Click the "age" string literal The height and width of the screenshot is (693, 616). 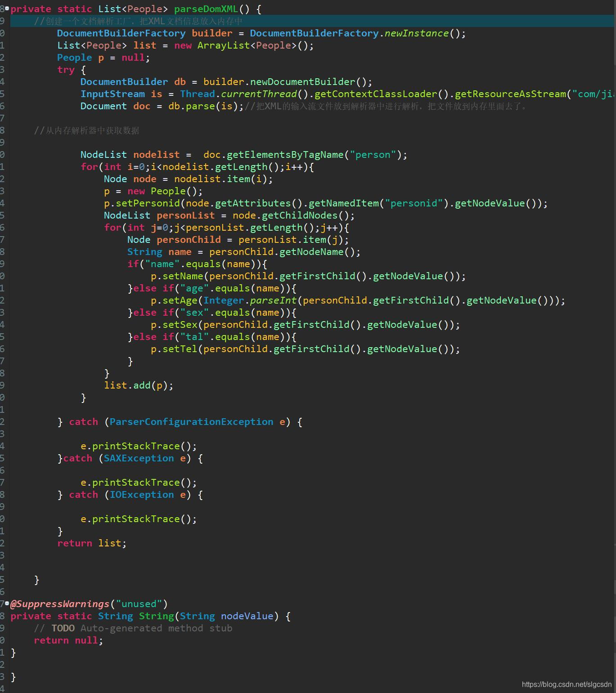pyautogui.click(x=194, y=288)
